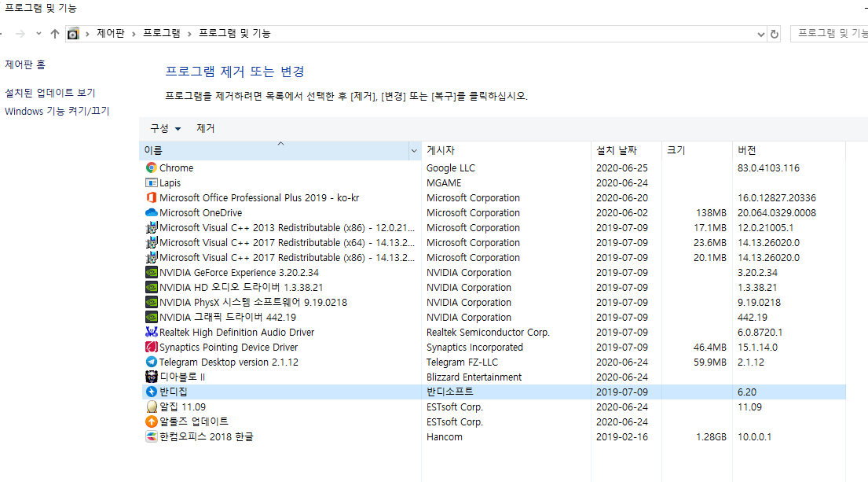Select the Visual C++ 2013 Redistributable (x86) icon
This screenshot has height=482, width=868.
click(x=151, y=228)
